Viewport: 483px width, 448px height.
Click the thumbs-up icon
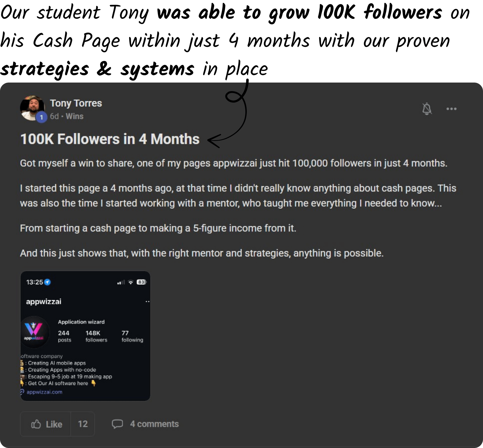[x=36, y=424]
